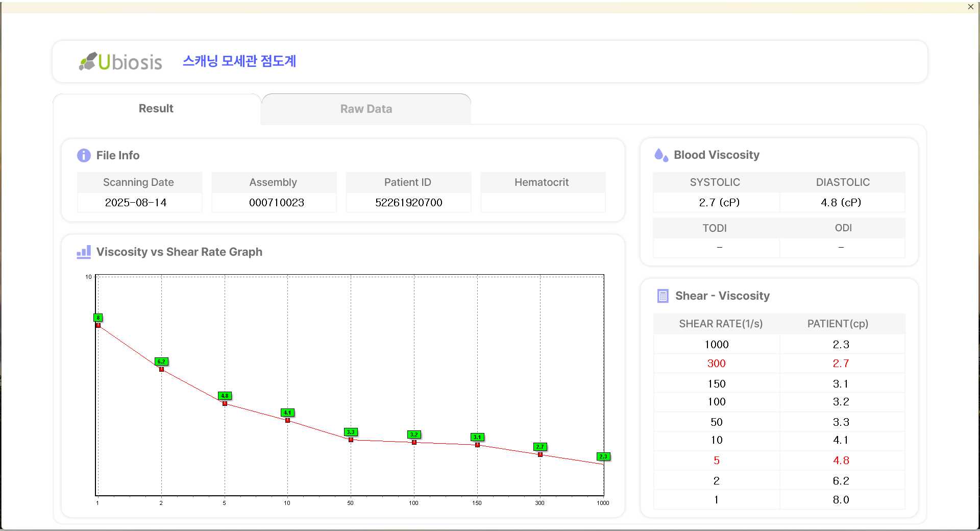Screen dimensions: 980x531
Task: Click the Assembly value 000710023
Action: click(276, 203)
